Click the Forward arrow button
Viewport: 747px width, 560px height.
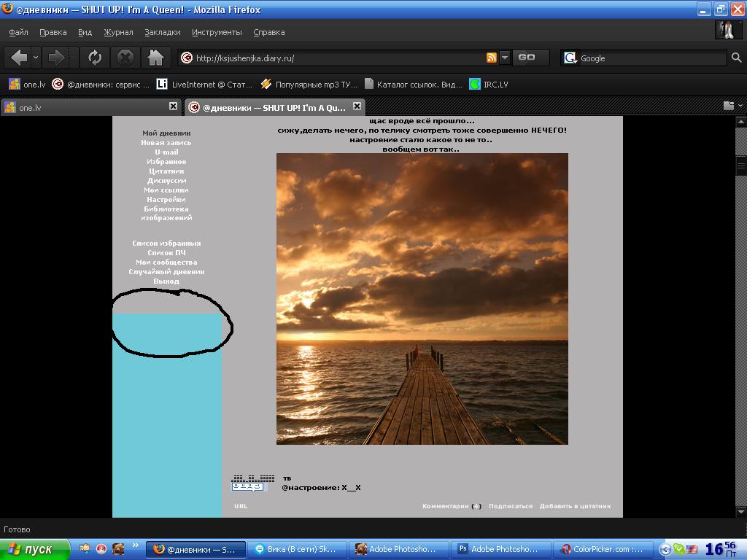55,58
